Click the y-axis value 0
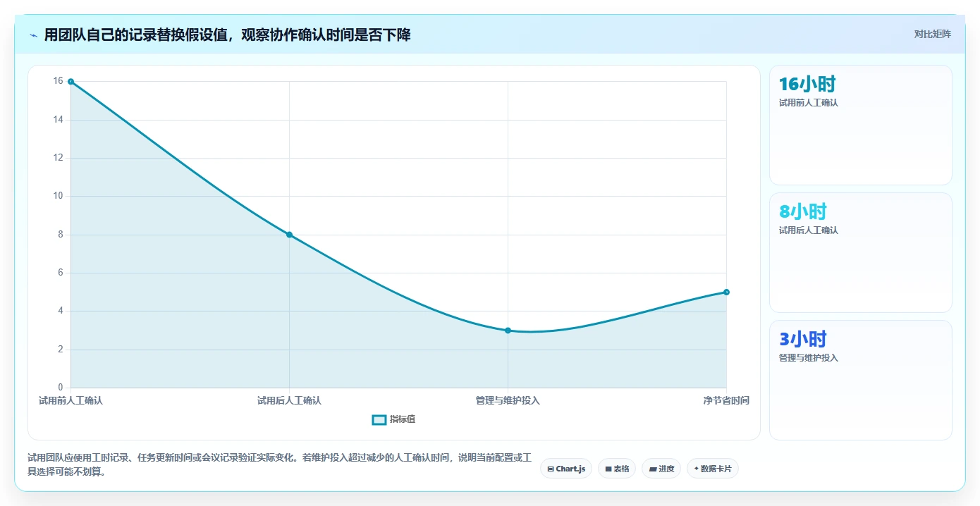This screenshot has width=980, height=506. click(61, 388)
